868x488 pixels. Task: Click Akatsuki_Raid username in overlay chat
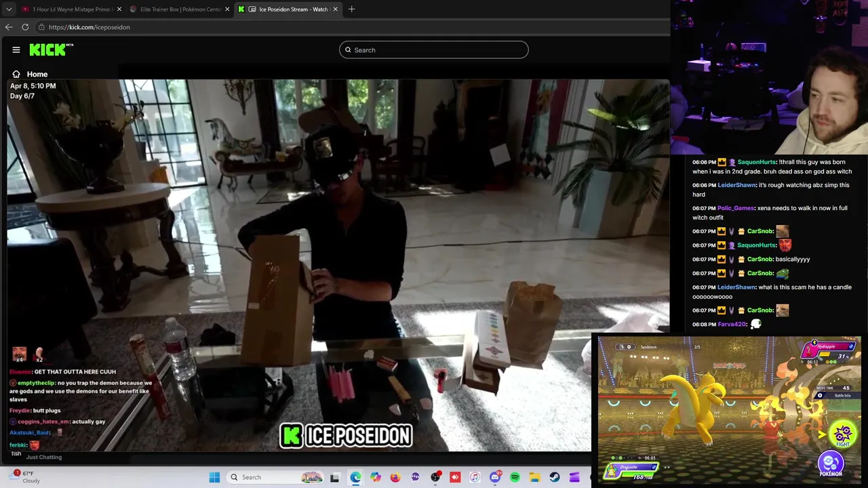click(x=29, y=432)
